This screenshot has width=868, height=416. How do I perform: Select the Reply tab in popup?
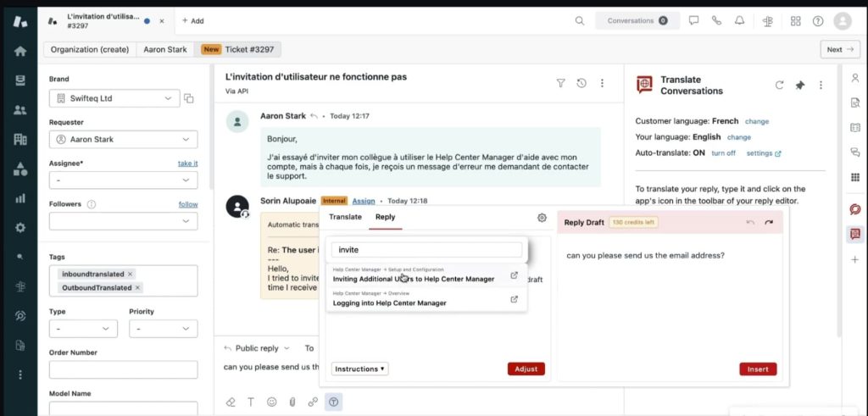[x=386, y=217]
